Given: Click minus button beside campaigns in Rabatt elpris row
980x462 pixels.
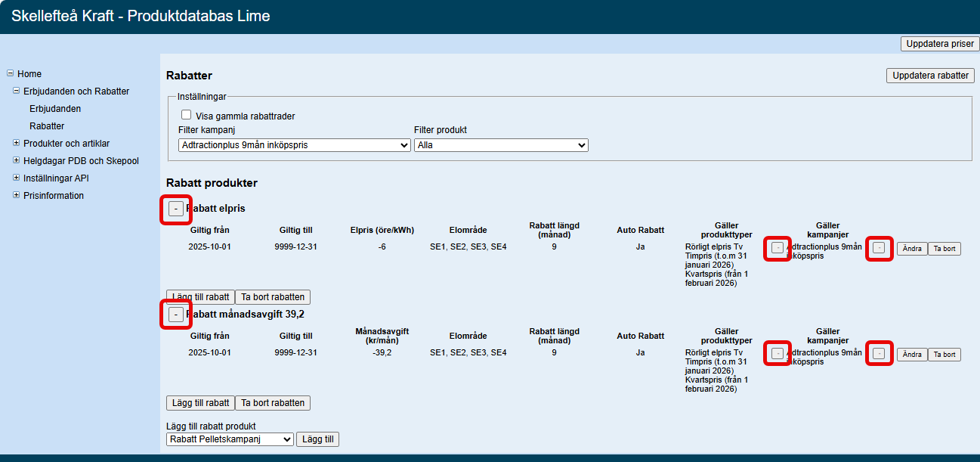Looking at the screenshot, I should pyautogui.click(x=879, y=248).
